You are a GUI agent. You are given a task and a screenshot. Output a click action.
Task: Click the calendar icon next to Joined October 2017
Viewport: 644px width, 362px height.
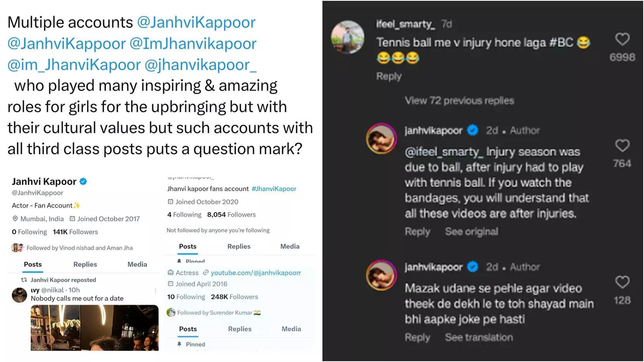pyautogui.click(x=73, y=219)
